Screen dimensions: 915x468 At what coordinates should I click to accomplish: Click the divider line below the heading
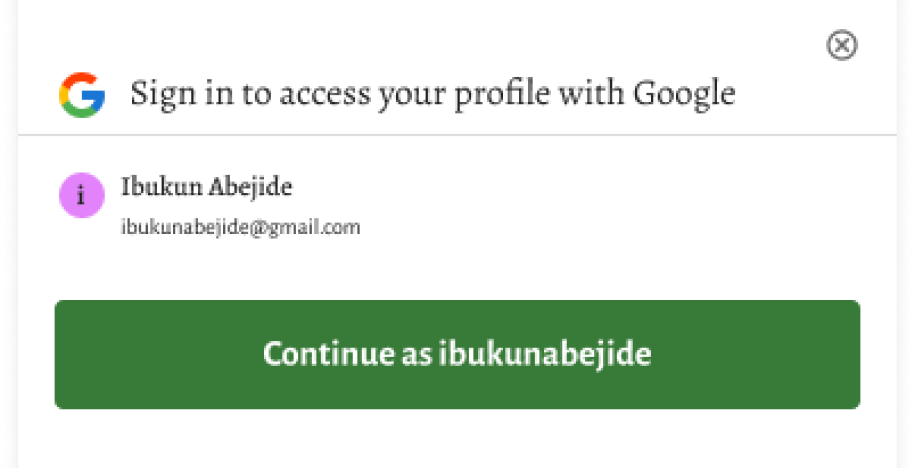457,135
